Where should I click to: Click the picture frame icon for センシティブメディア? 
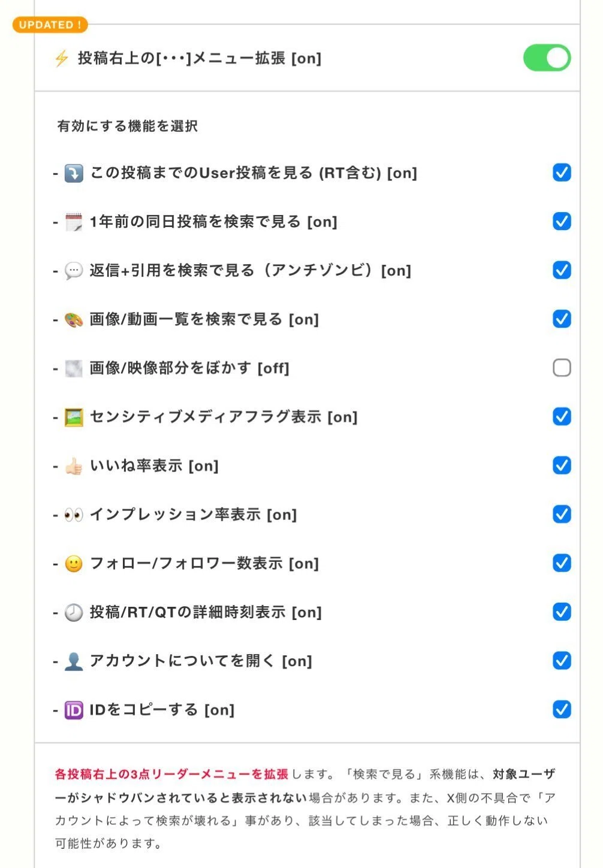74,417
